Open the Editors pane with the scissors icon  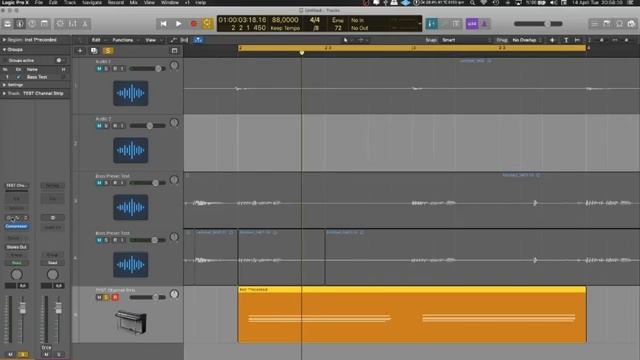click(x=85, y=24)
